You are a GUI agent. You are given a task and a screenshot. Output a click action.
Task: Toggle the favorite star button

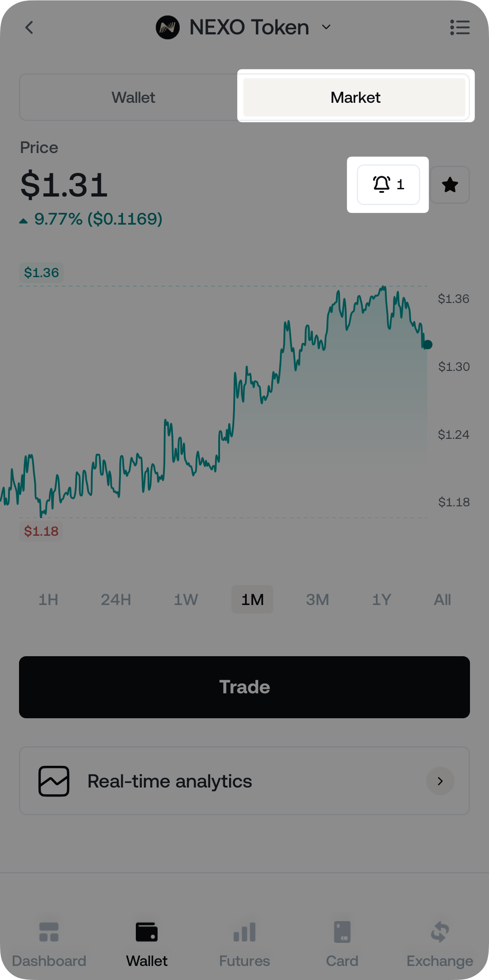click(450, 185)
